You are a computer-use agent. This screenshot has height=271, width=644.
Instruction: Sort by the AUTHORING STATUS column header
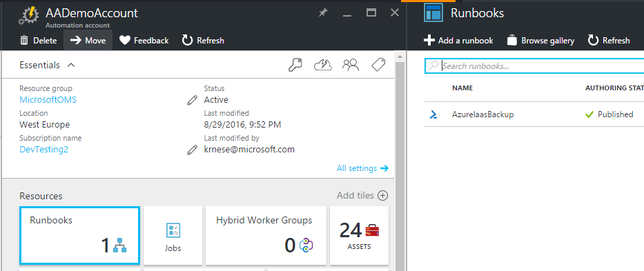click(x=614, y=88)
